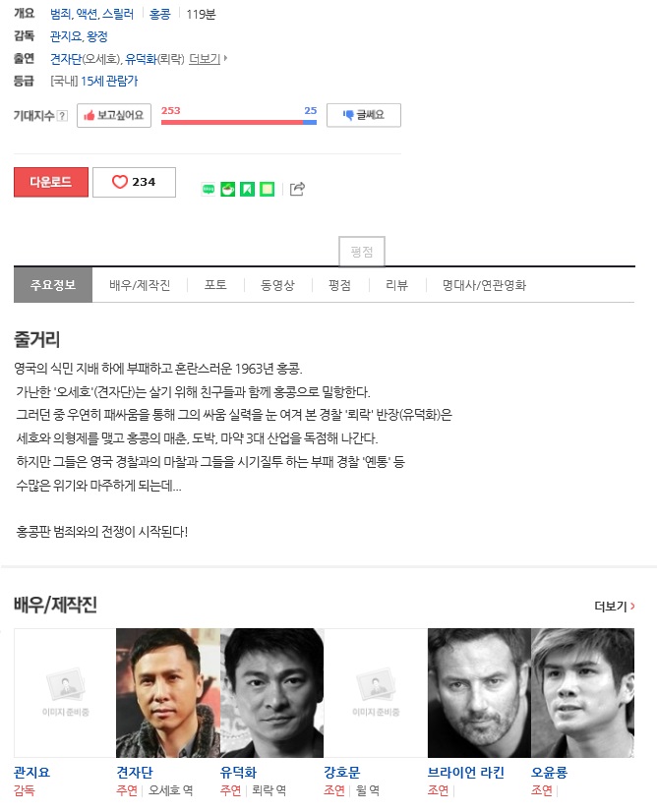Save with the green bookmark icon
The image size is (657, 812).
248,190
